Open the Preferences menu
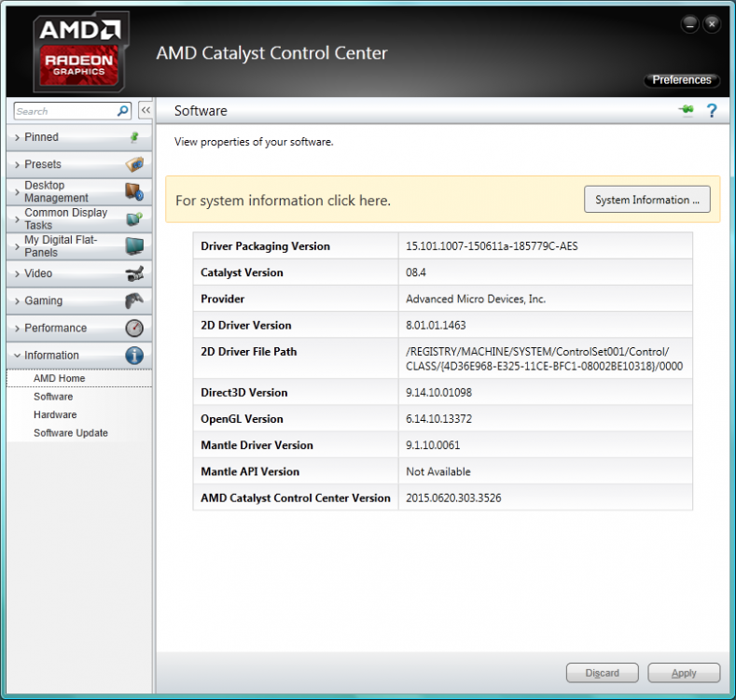The height and width of the screenshot is (700, 736). [x=682, y=80]
